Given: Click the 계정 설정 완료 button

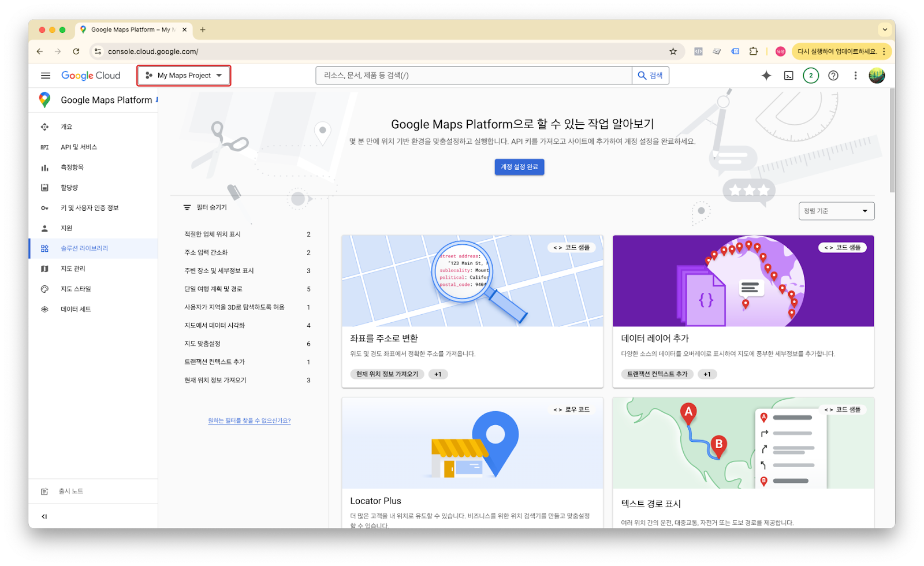Looking at the screenshot, I should coord(519,167).
